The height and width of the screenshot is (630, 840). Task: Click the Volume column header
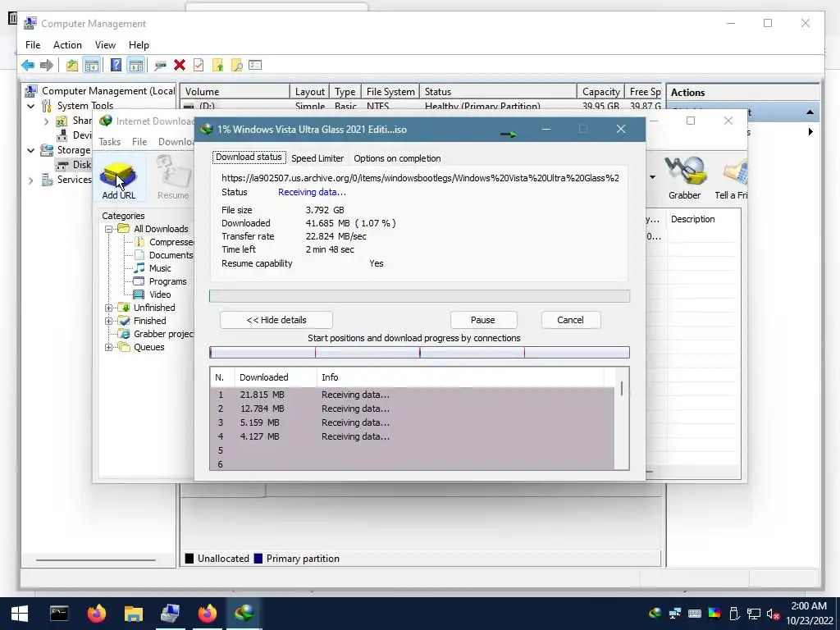pyautogui.click(x=235, y=92)
